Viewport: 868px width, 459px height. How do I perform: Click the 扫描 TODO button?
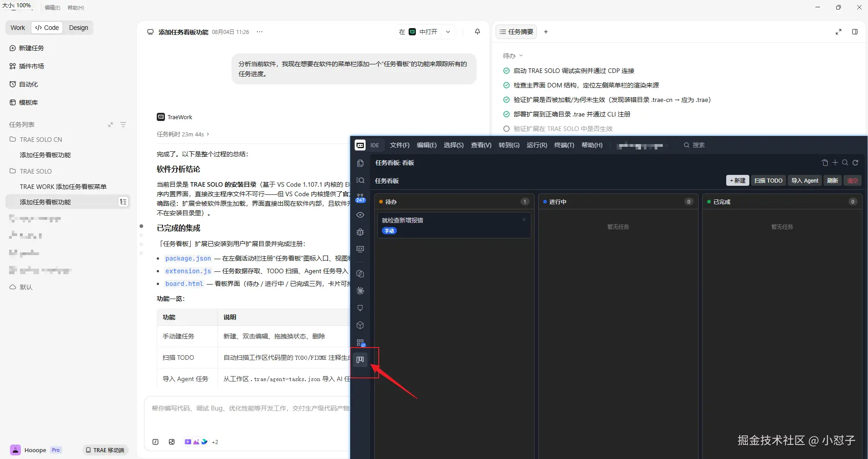point(768,180)
